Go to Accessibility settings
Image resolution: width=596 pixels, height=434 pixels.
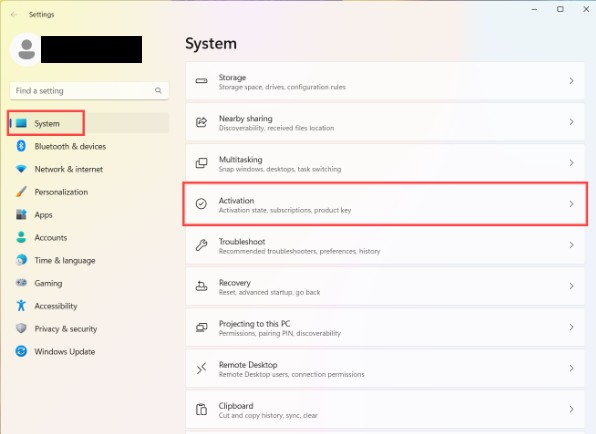pos(89,306)
